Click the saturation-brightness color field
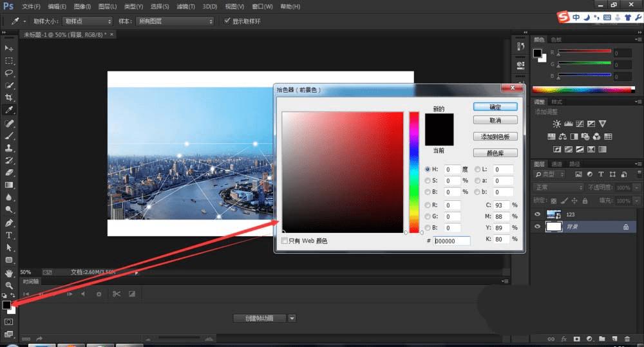 (343, 172)
